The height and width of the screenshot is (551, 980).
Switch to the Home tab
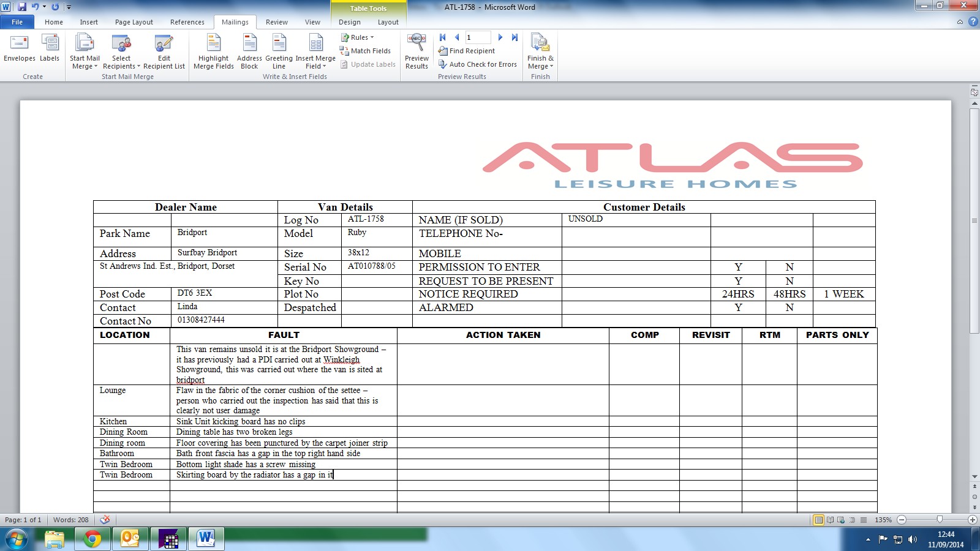tap(54, 22)
